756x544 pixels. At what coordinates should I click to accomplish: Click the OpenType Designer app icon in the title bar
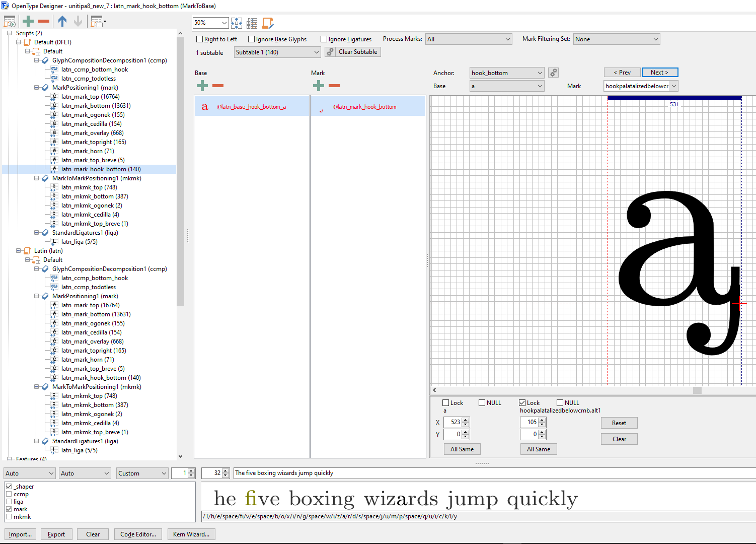click(6, 6)
